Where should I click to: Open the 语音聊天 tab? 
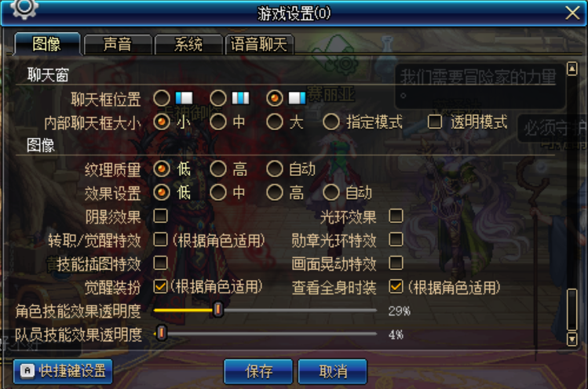[259, 45]
